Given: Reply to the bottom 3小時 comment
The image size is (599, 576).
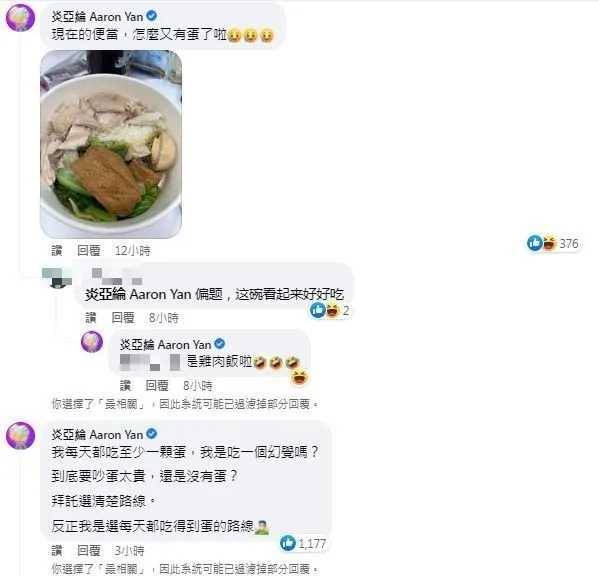Looking at the screenshot, I should click(89, 550).
